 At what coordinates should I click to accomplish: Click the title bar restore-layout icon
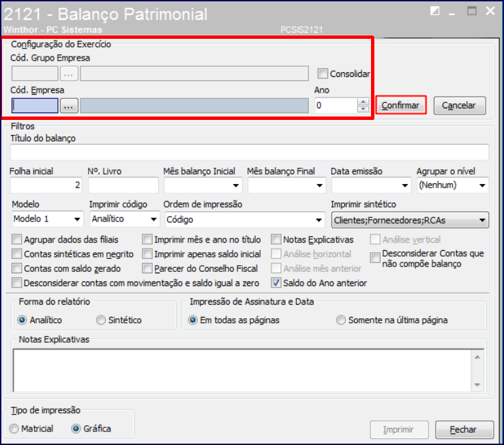pyautogui.click(x=435, y=11)
